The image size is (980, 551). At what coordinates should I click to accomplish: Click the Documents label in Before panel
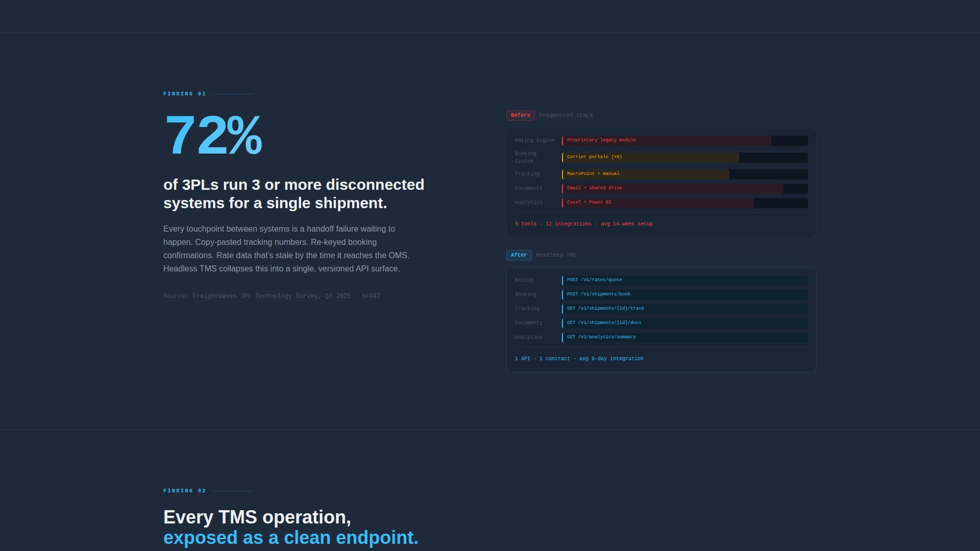(528, 188)
